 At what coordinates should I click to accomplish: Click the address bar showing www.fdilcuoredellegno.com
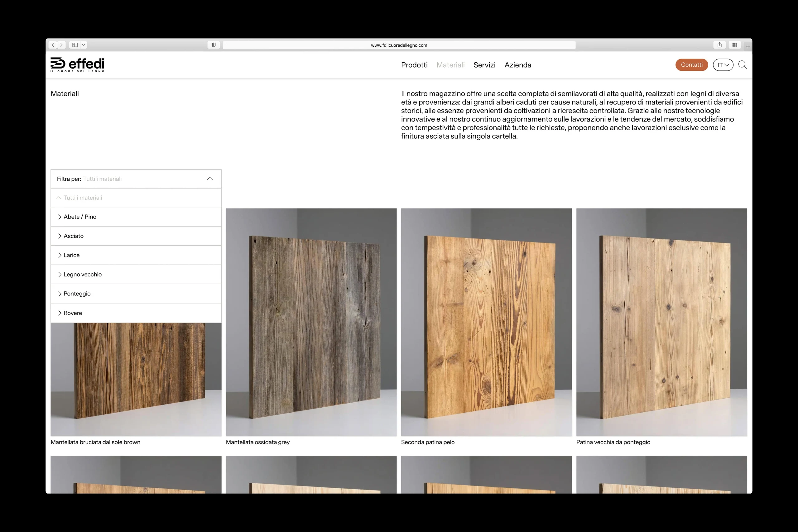click(399, 45)
